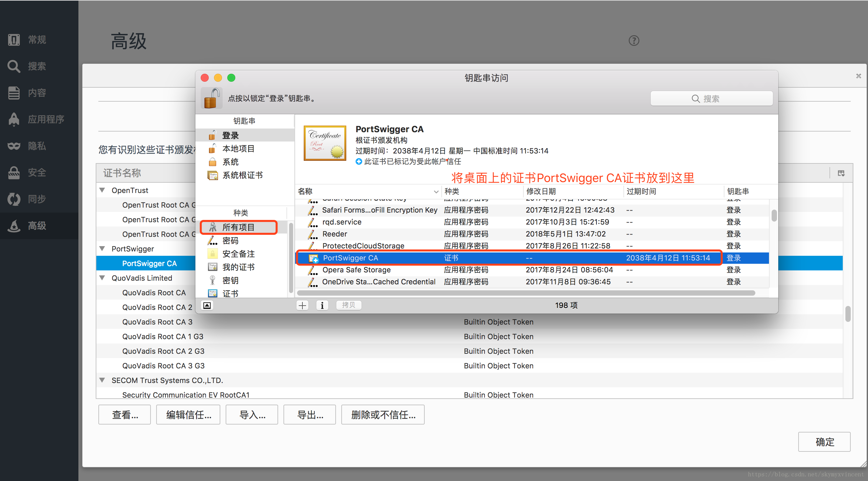
Task: Sort by 名称 column header
Action: tap(368, 191)
